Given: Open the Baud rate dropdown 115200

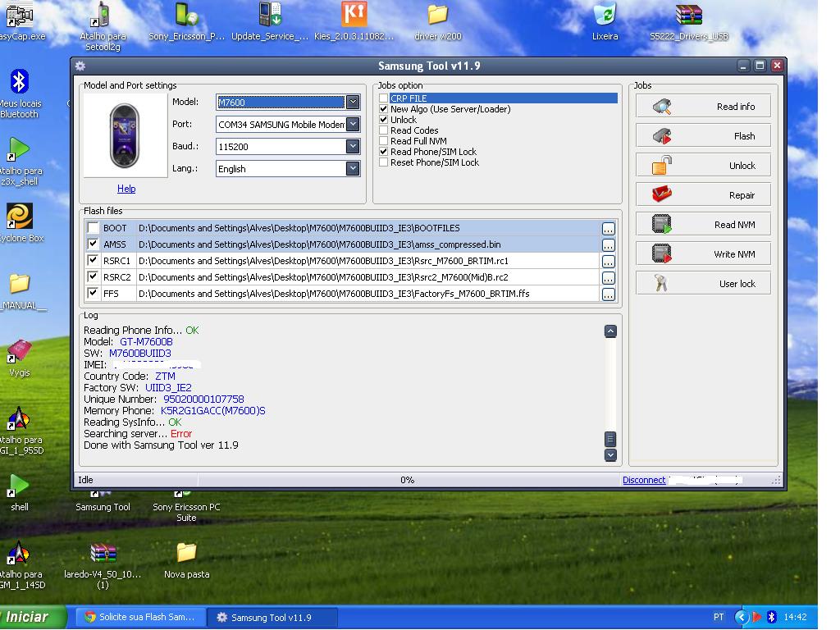Looking at the screenshot, I should tap(353, 147).
